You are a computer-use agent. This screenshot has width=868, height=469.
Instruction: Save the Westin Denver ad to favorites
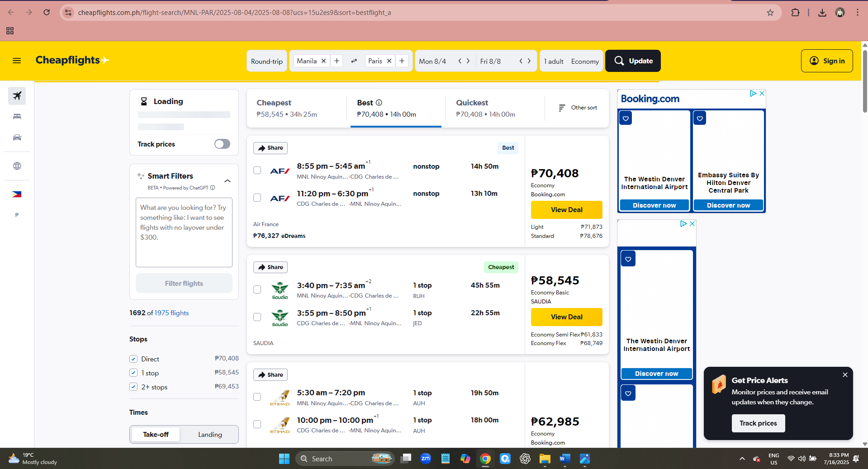[626, 118]
